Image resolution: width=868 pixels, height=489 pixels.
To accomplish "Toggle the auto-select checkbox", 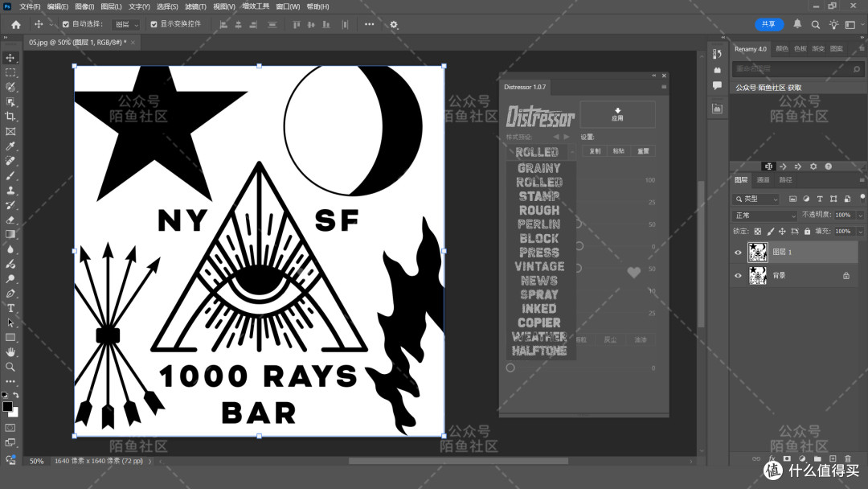I will coord(66,24).
